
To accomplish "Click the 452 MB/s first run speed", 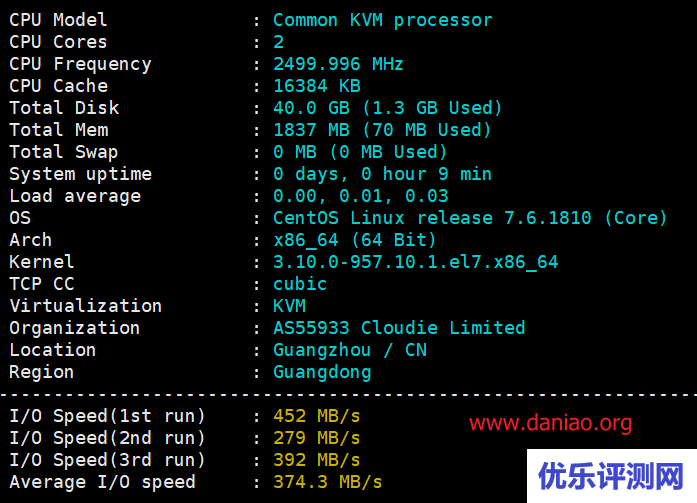I will click(x=316, y=416).
